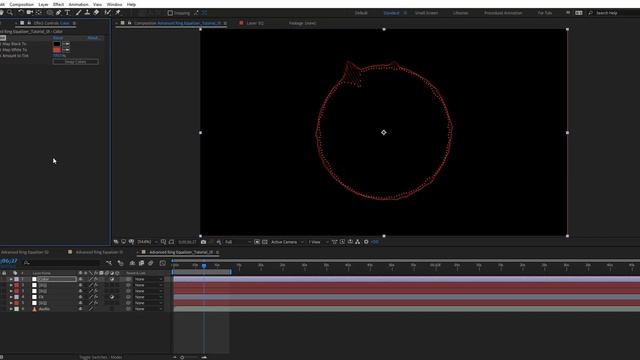Toggle the transparency grid in viewer
Viewport: 640px width, 360px height.
click(x=265, y=242)
